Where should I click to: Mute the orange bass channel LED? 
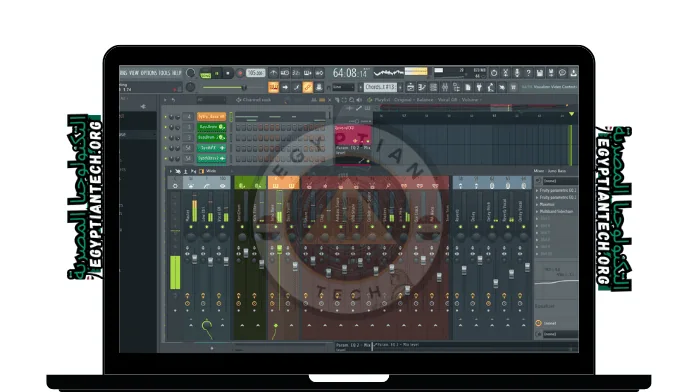click(166, 117)
